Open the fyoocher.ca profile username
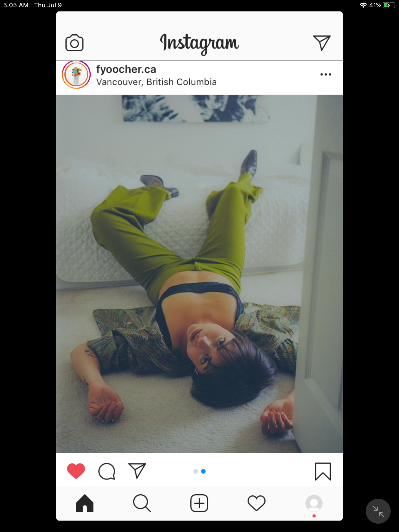The width and height of the screenshot is (399, 532). [126, 69]
